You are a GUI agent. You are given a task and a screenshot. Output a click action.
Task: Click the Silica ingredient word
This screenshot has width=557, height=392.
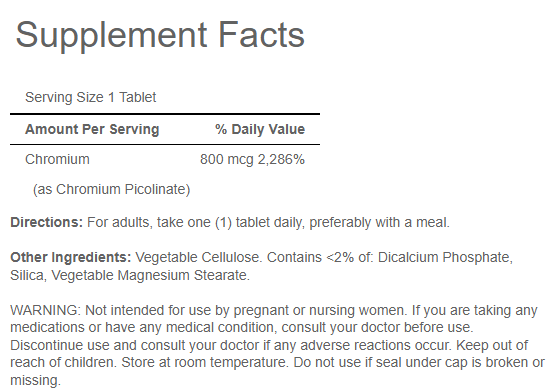tap(28, 275)
